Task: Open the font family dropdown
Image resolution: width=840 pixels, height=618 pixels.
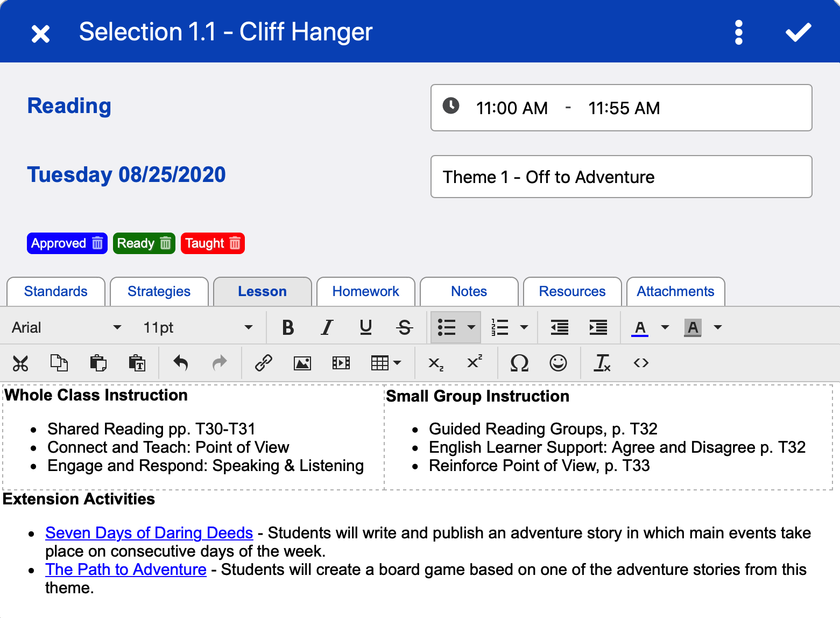Action: 65,327
